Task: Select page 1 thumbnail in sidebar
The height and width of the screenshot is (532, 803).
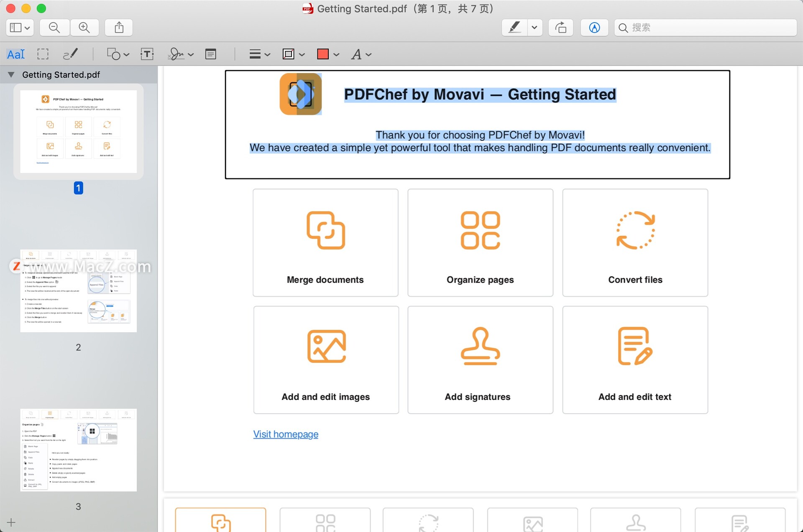Action: pyautogui.click(x=79, y=132)
